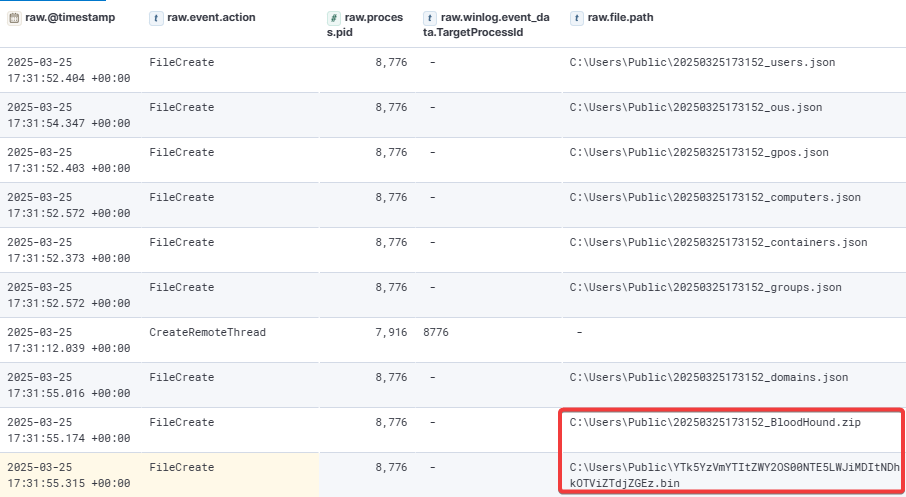Screen dimensions: 906x497
Task: Click the path ending in _groups.json
Action: pyautogui.click(x=706, y=287)
